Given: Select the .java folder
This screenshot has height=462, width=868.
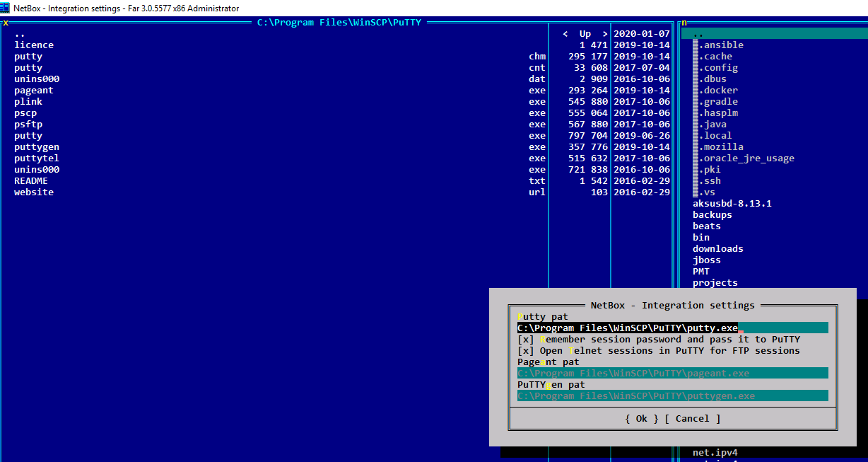Looking at the screenshot, I should [x=712, y=124].
